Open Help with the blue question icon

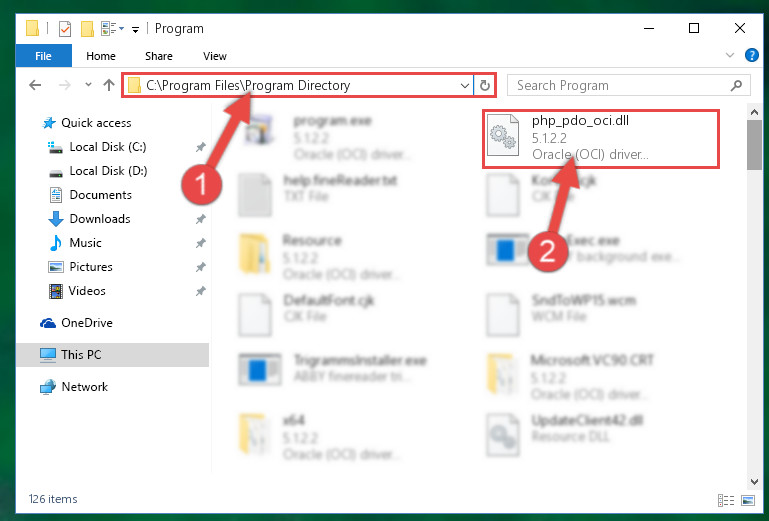tap(751, 55)
